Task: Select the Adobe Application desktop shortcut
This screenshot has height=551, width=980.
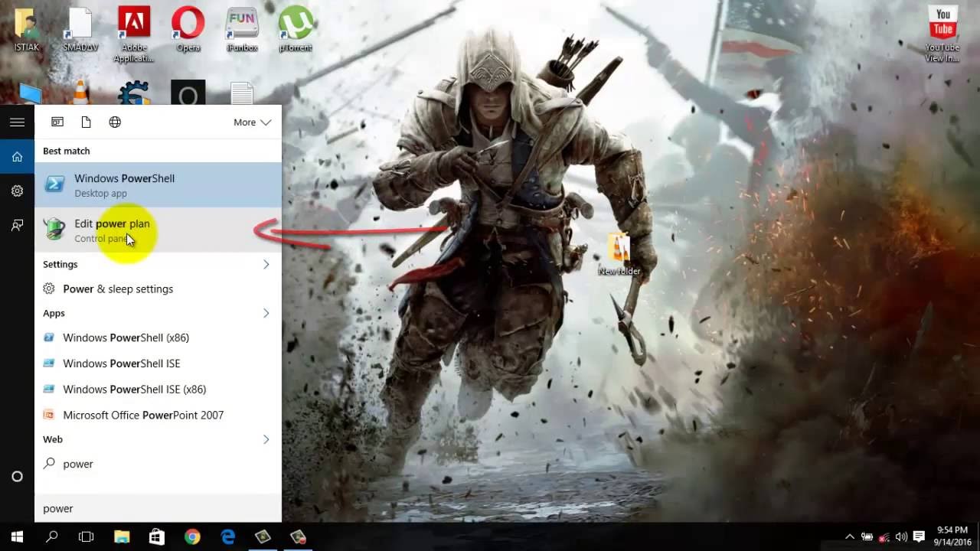Action: pos(134,36)
